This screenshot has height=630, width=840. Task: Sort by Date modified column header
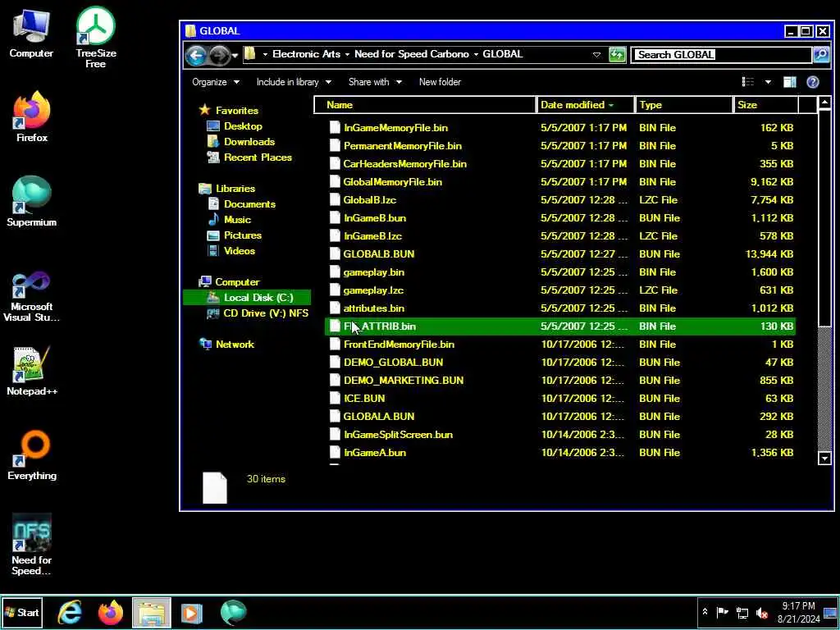coord(586,105)
